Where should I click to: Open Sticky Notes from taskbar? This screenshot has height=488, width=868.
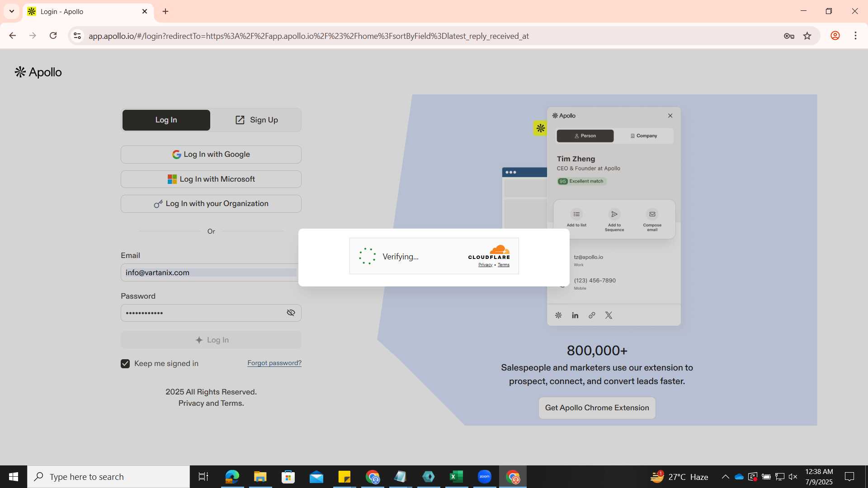pos(344,477)
